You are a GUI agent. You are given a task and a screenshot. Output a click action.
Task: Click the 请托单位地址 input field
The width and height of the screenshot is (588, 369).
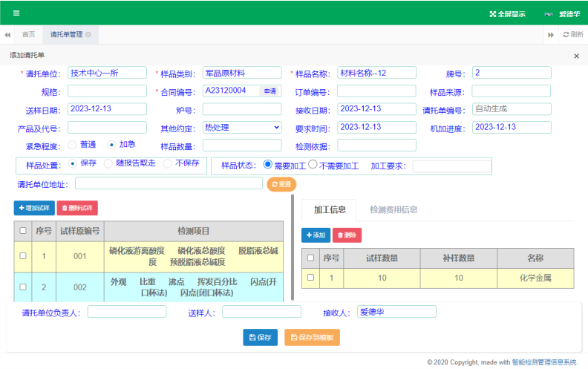point(169,183)
